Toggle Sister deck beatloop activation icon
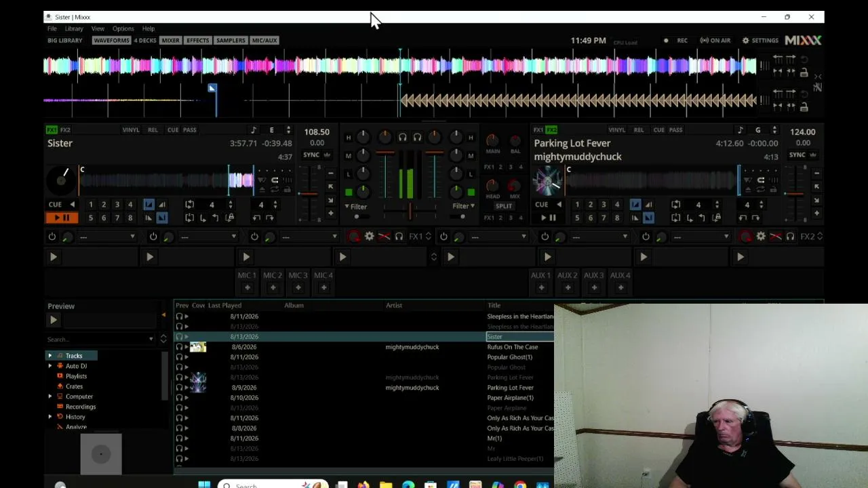This screenshot has width=868, height=488. [x=190, y=204]
